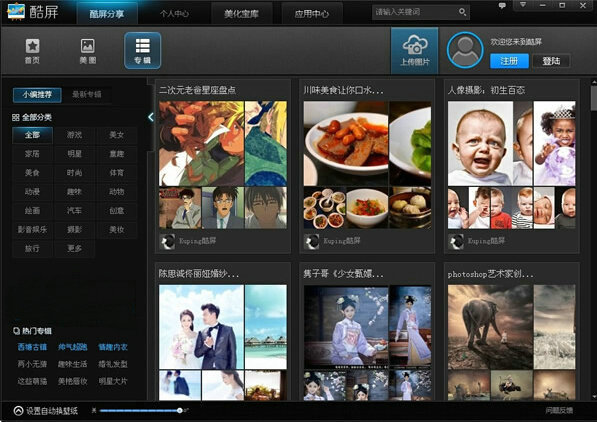Screen dimensions: 597x422
Task: Click the 川味美食让你口水... album title
Action: pyautogui.click(x=343, y=90)
